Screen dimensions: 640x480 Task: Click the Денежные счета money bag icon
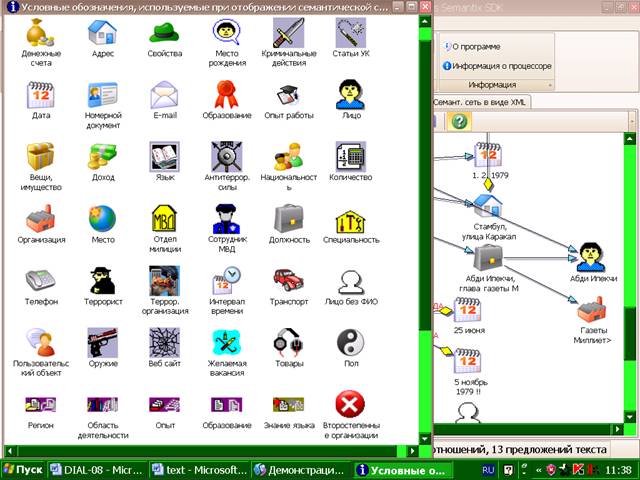[x=40, y=32]
